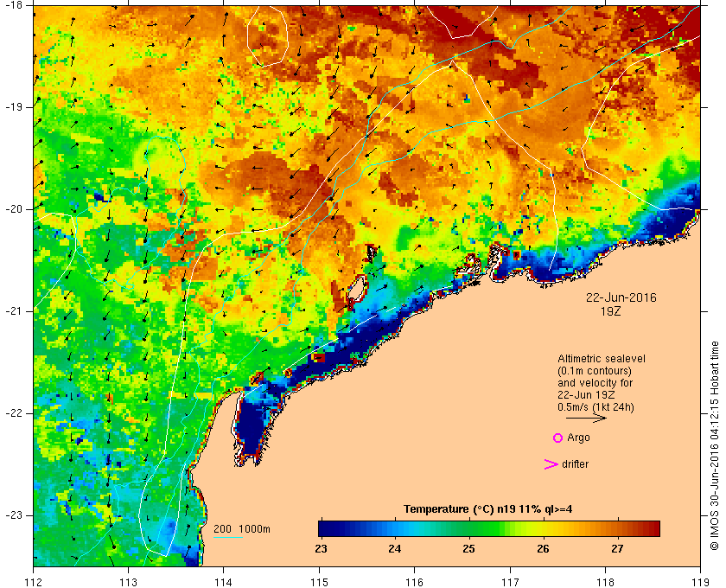This screenshot has height=588, width=726.
Task: Click the latitude label -19
Action: click(x=13, y=107)
